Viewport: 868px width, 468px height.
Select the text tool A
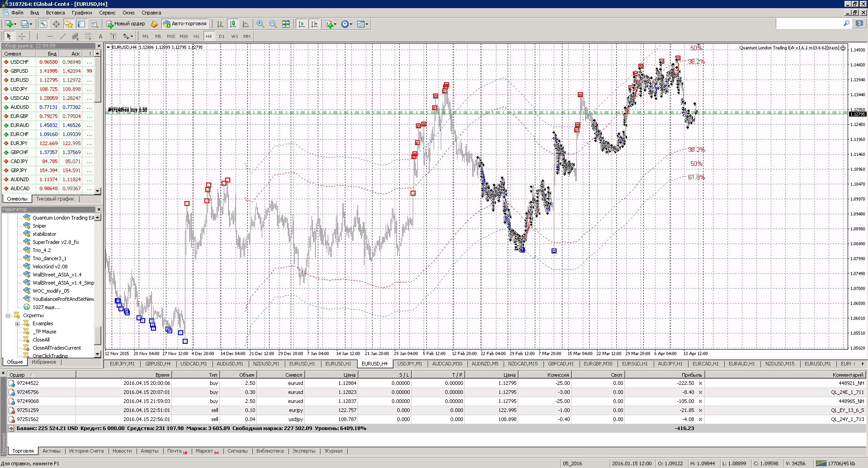tap(100, 36)
